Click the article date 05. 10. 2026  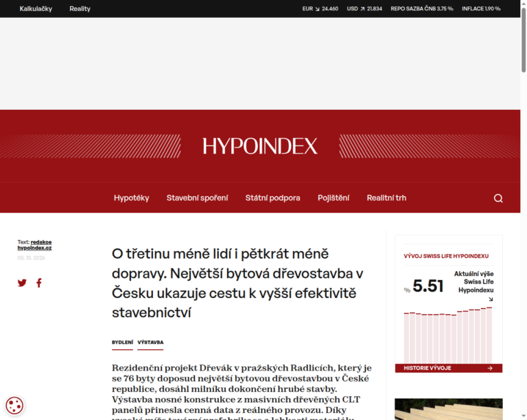tap(32, 258)
